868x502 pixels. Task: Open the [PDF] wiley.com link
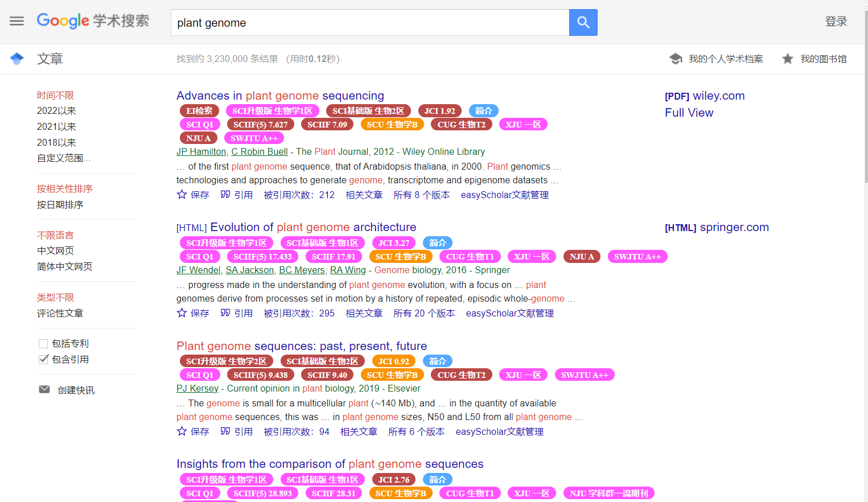705,96
